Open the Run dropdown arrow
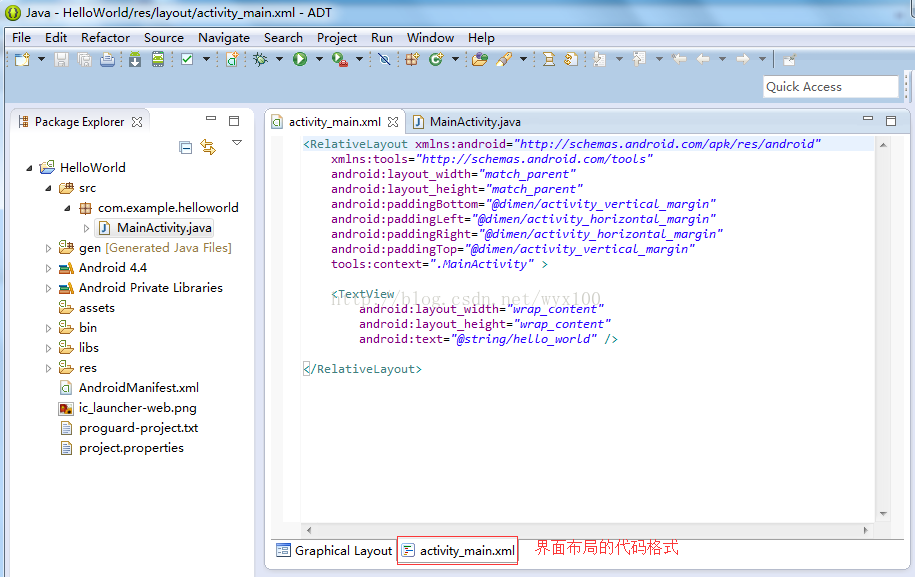The image size is (915, 577). pyautogui.click(x=319, y=59)
